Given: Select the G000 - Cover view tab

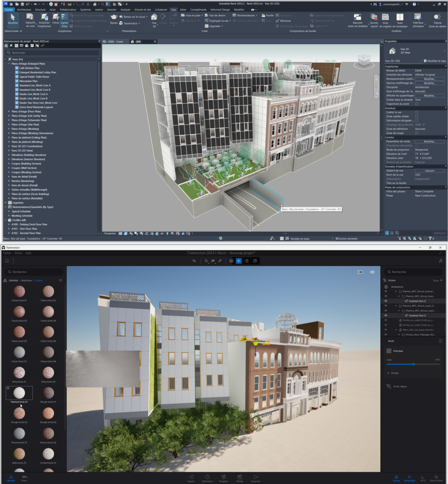Looking at the screenshot, I should tap(115, 41).
